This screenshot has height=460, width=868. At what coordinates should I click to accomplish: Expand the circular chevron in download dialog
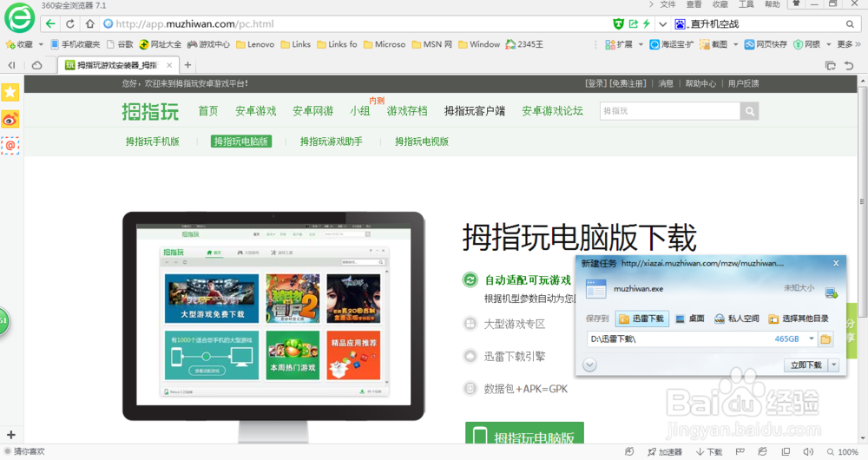[x=589, y=365]
